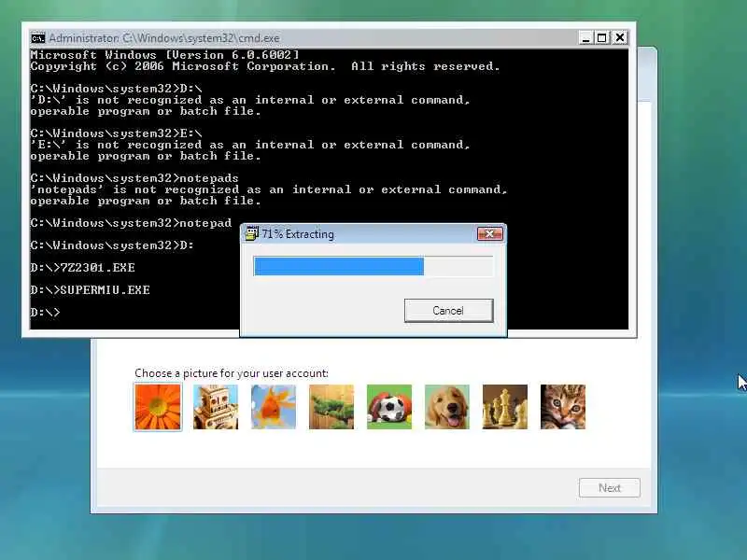747x560 pixels.
Task: Choose the toy robot account picture
Action: [x=216, y=407]
